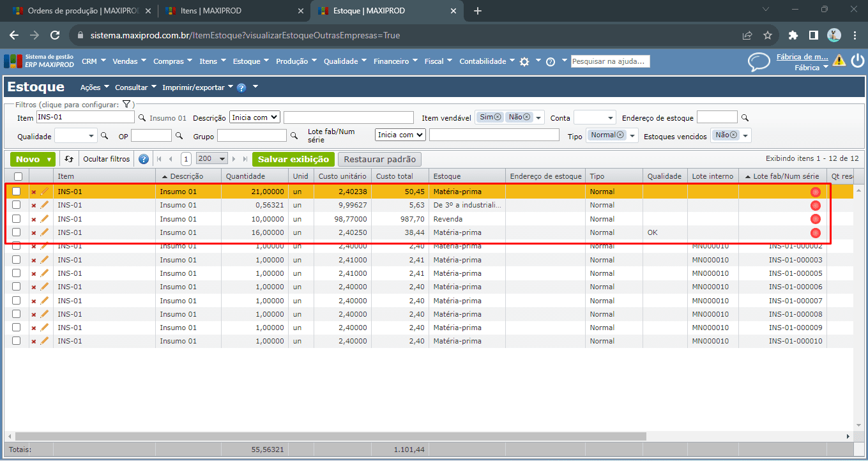Open the filter configuration funnel icon
Viewport: 868px width, 461px height.
click(x=126, y=104)
